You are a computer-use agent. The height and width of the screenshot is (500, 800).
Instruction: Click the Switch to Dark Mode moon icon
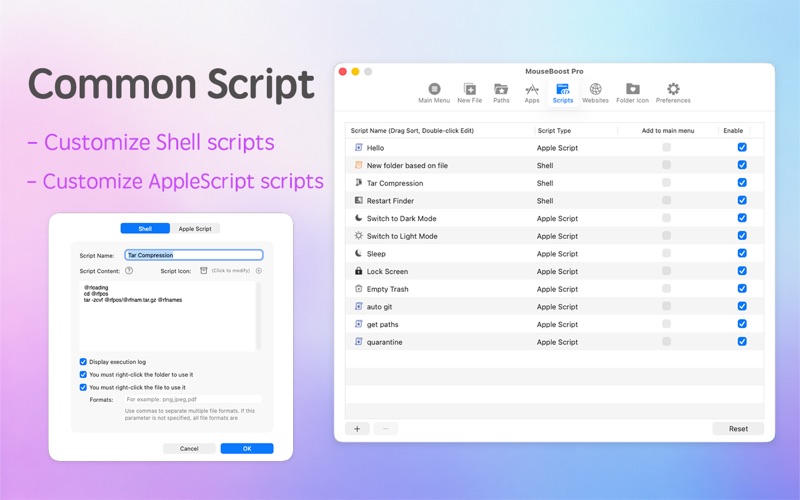click(x=358, y=218)
